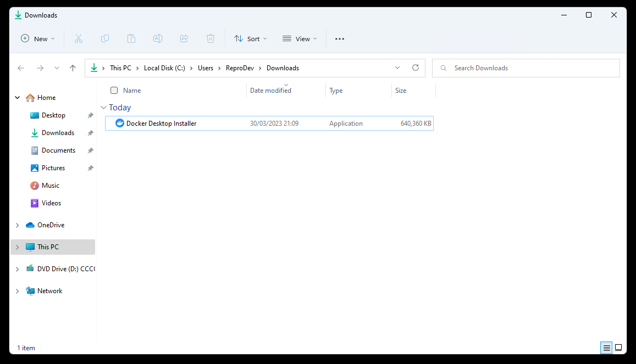636x364 pixels.
Task: Collapse the Today group
Action: (x=104, y=107)
